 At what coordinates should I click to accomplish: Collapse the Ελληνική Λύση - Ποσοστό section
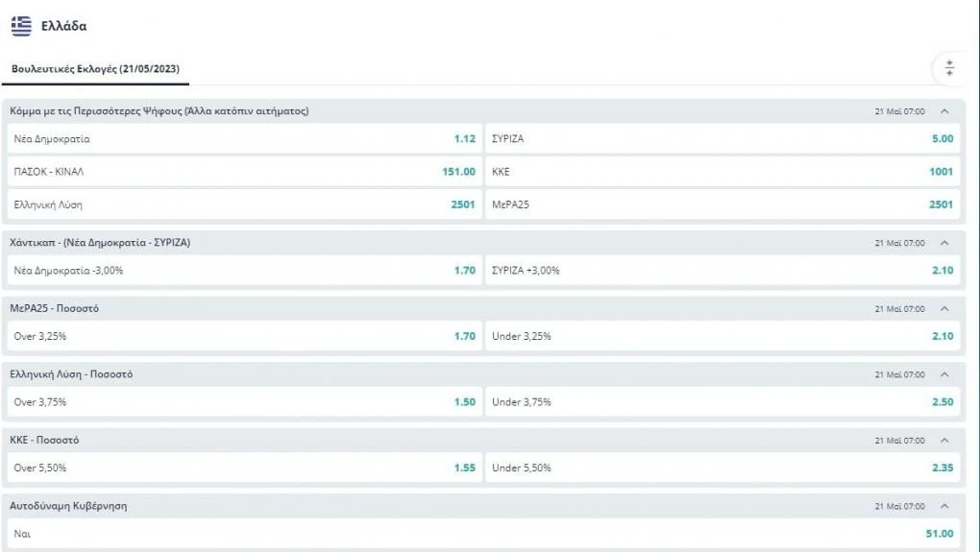(x=944, y=374)
